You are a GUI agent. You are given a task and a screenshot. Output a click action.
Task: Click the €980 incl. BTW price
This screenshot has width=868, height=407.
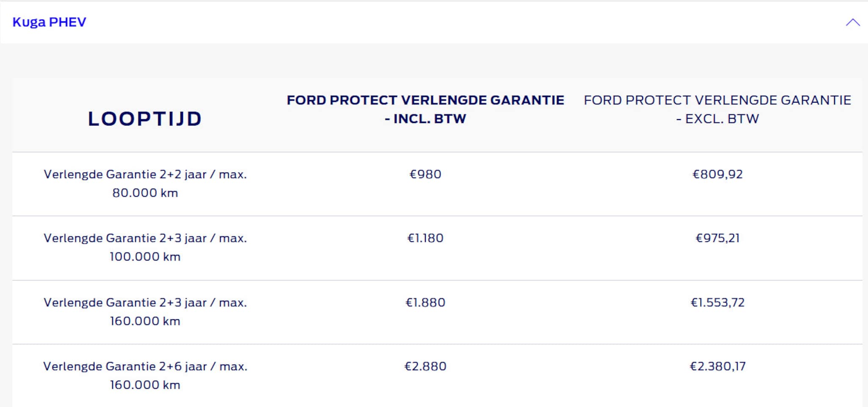425,174
